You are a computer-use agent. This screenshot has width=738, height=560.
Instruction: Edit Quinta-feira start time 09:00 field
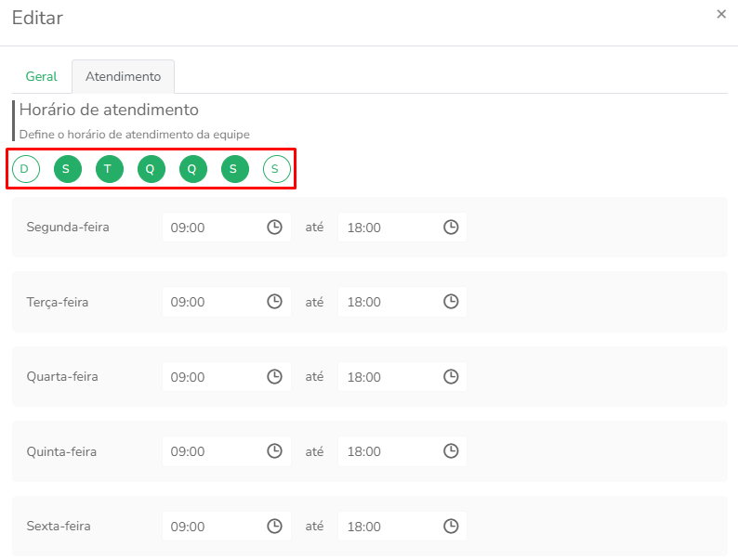point(227,451)
